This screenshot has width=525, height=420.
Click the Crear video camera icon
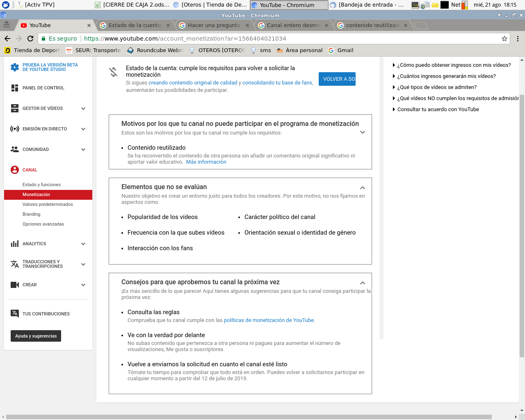click(x=15, y=285)
